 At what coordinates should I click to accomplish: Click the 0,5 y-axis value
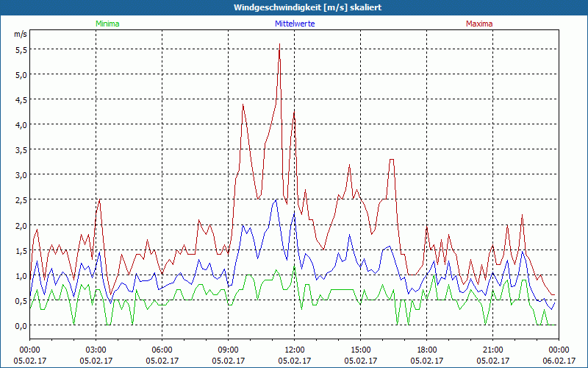click(21, 301)
